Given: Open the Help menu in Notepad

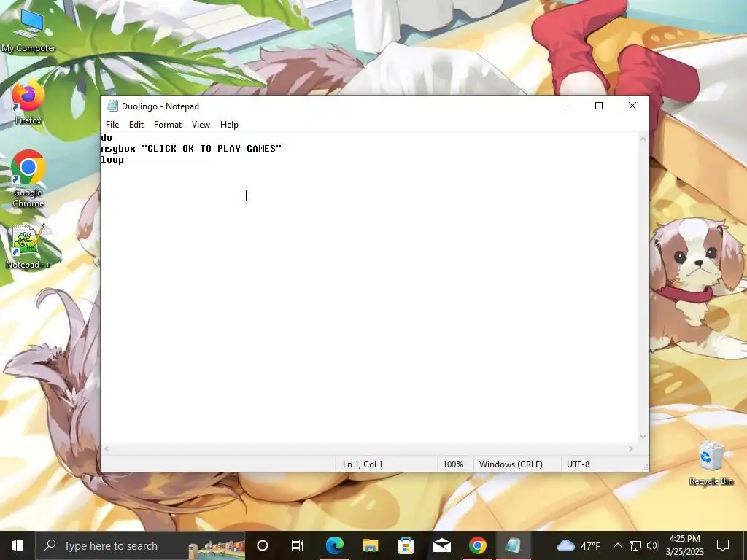Looking at the screenshot, I should tap(229, 124).
